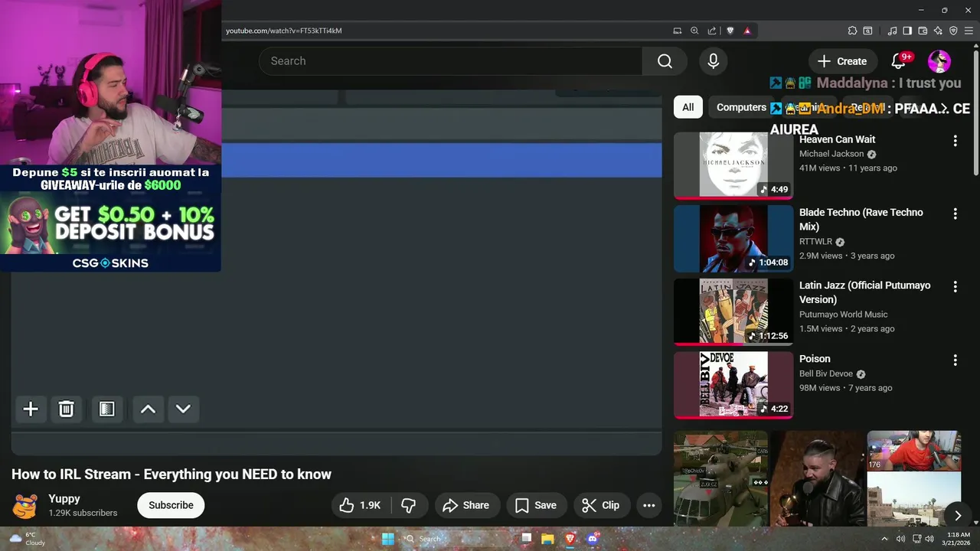Open the browser extensions puzzle icon
The width and height of the screenshot is (980, 551).
[x=852, y=31]
